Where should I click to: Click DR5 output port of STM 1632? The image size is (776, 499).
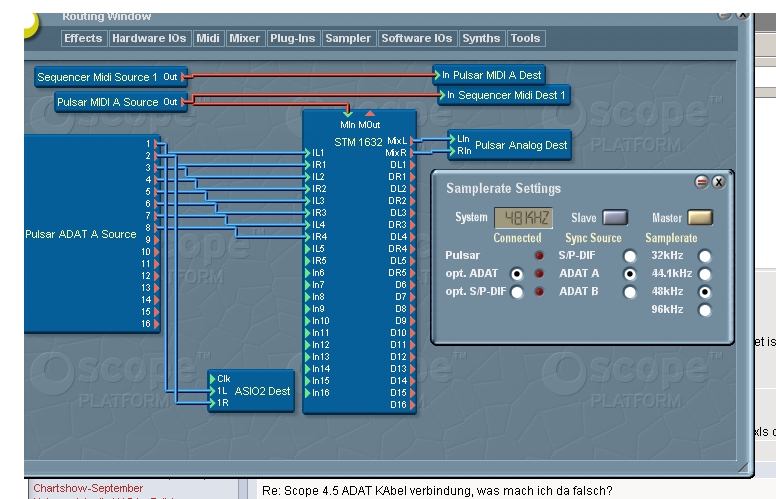coord(412,273)
